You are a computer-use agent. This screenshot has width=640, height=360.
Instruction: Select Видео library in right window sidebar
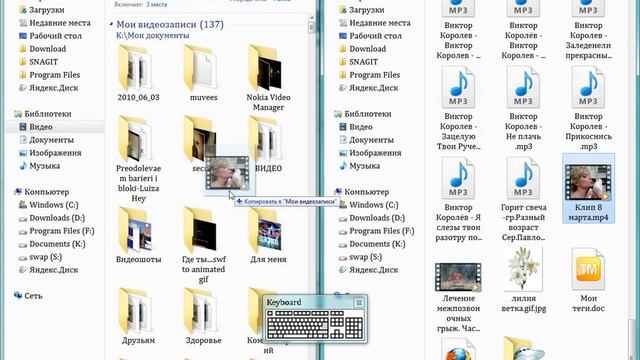point(356,127)
